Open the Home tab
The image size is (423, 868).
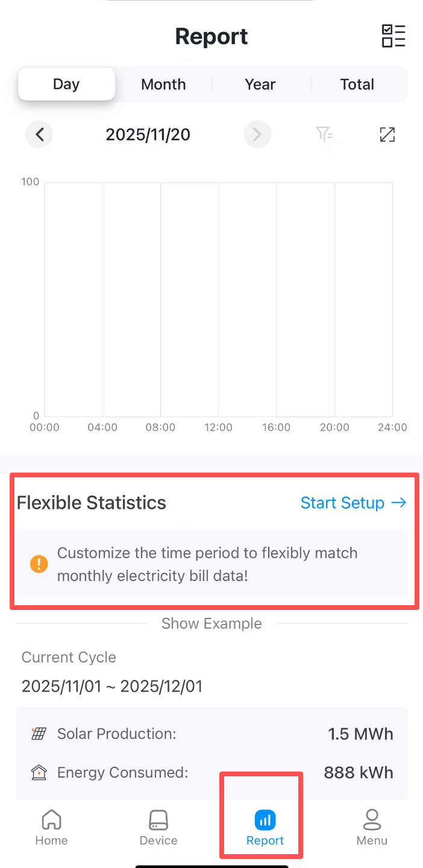[51, 827]
